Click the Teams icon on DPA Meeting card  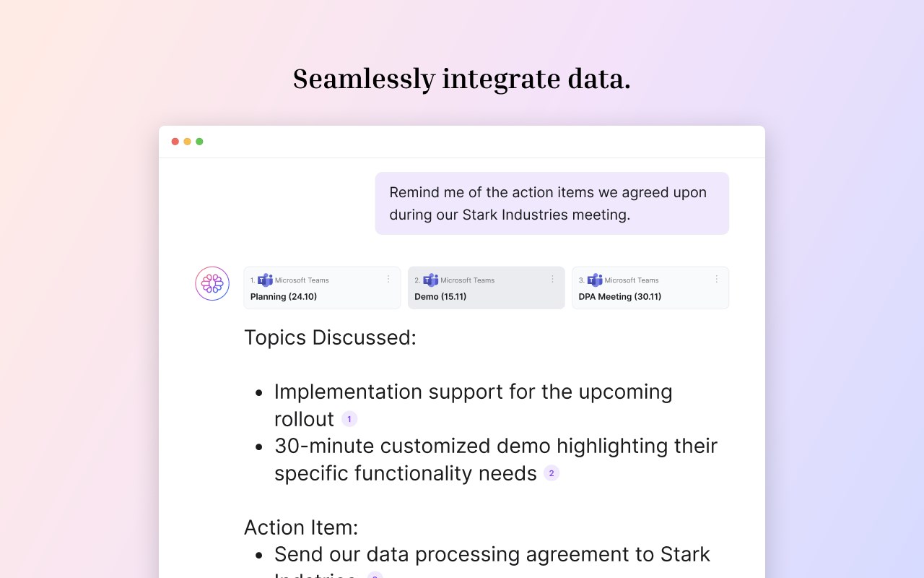(x=595, y=280)
